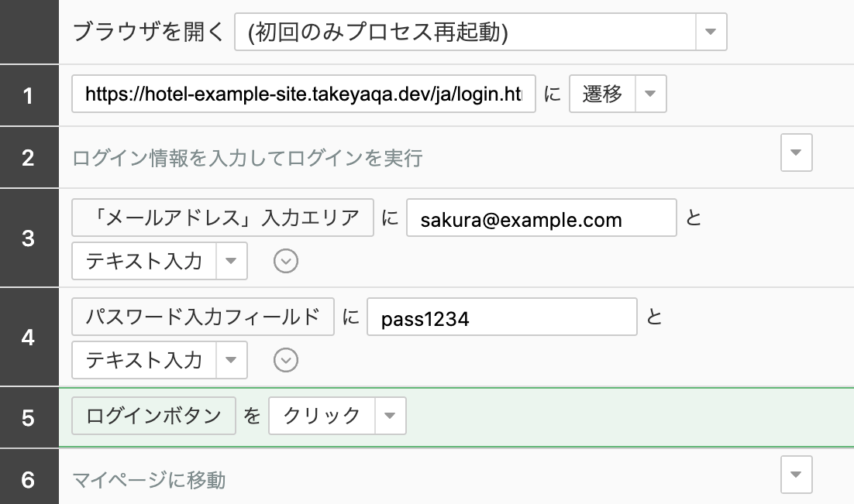Expand step 3 options with circled chevron
The image size is (854, 504).
coord(286,262)
